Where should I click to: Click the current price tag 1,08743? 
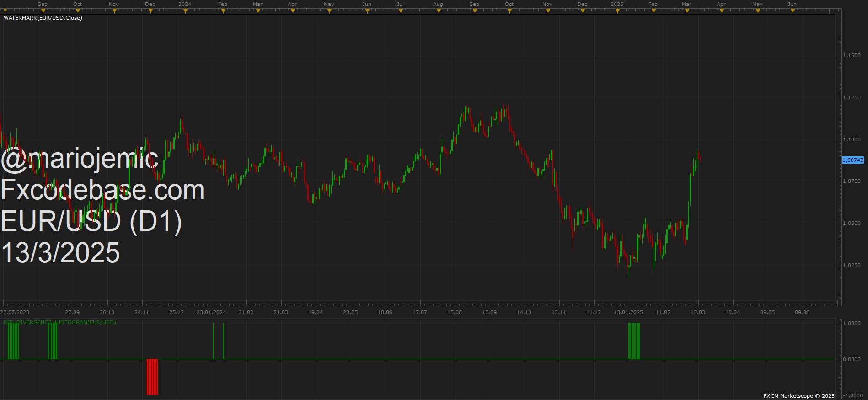[x=853, y=160]
